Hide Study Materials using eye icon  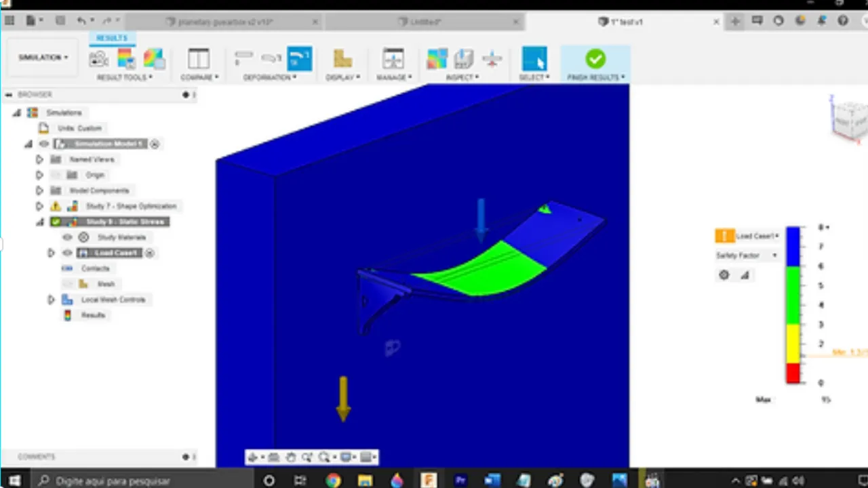(x=67, y=237)
